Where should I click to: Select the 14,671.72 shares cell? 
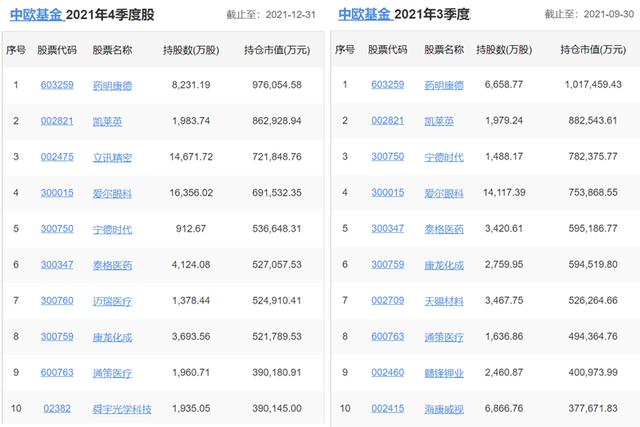pos(191,157)
